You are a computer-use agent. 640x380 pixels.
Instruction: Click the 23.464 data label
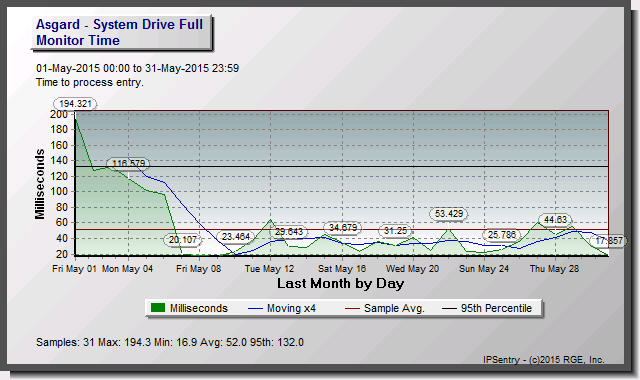click(x=236, y=237)
